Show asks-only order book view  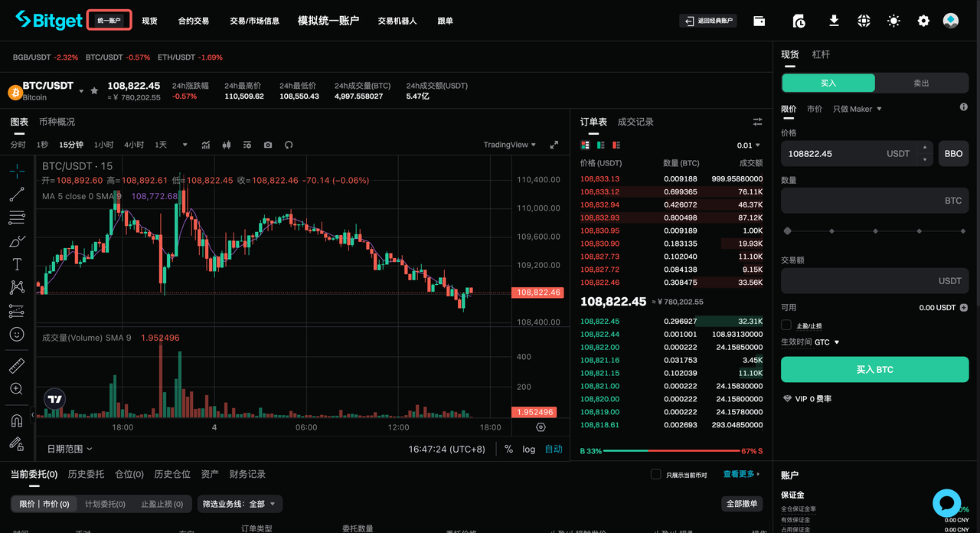[x=616, y=145]
